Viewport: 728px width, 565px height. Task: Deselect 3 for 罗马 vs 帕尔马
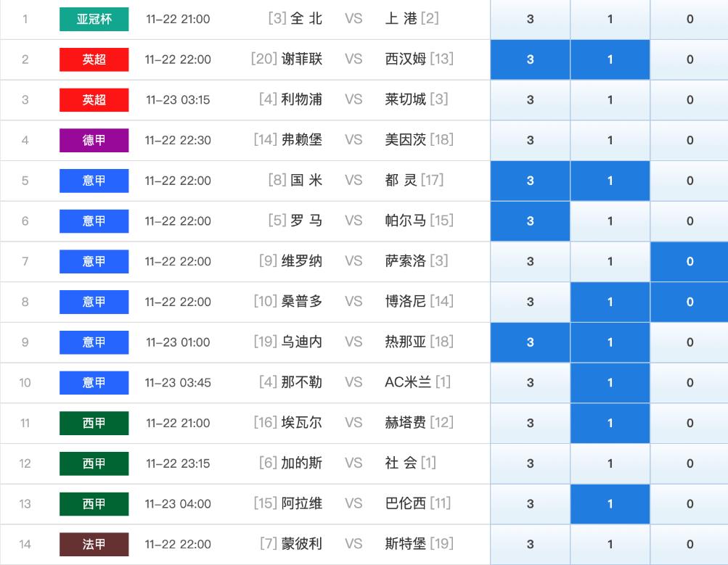click(x=531, y=220)
